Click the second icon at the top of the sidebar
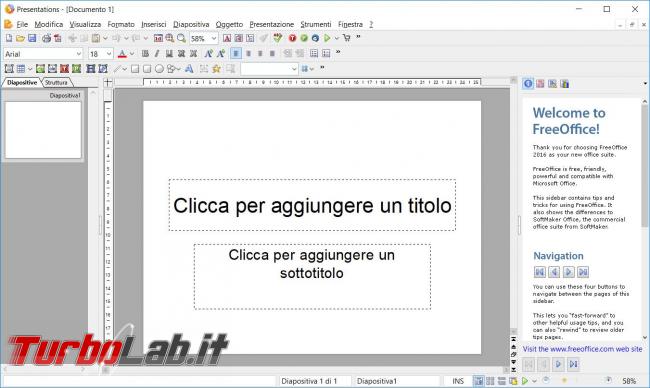Screen dimensions: 650x388 tap(540, 84)
